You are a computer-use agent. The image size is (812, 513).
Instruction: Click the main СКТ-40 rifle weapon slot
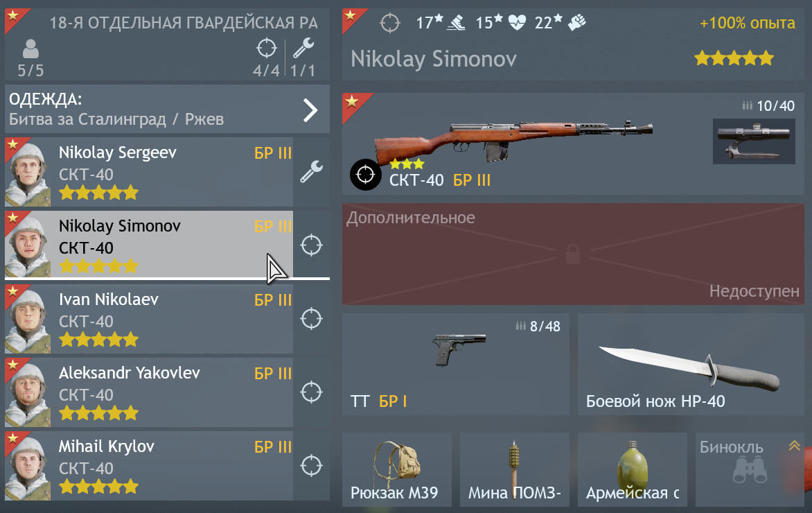pyautogui.click(x=573, y=144)
